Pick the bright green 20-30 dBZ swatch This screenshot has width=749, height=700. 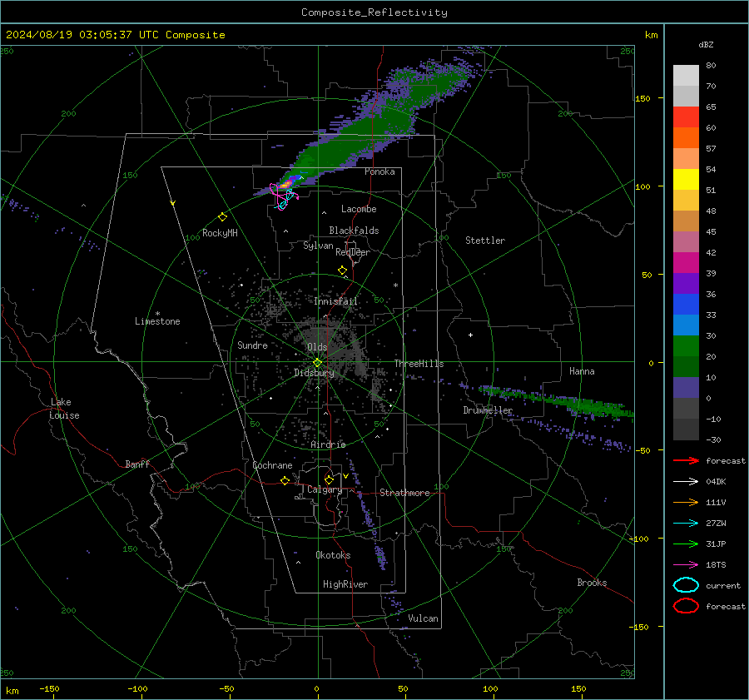(686, 346)
